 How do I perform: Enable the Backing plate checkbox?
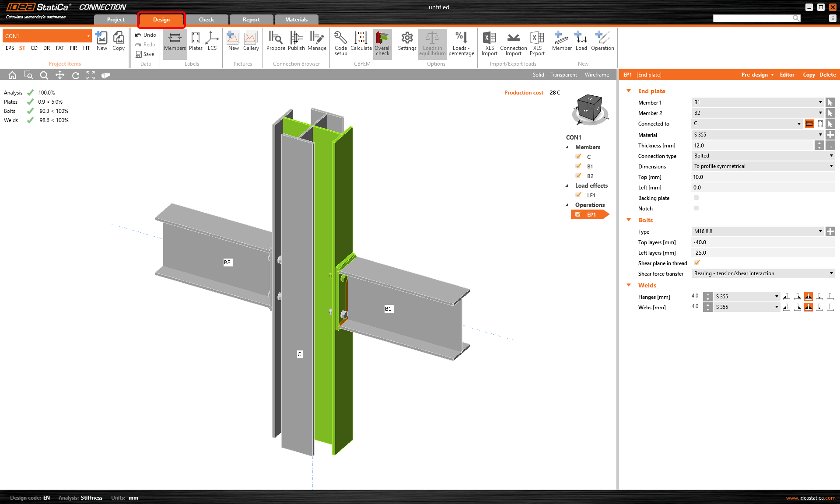(x=696, y=198)
